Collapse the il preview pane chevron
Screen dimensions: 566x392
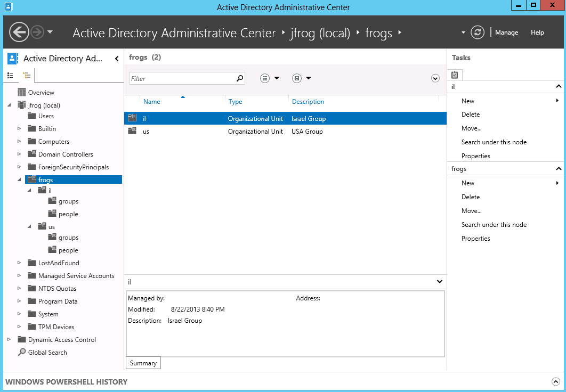point(439,281)
